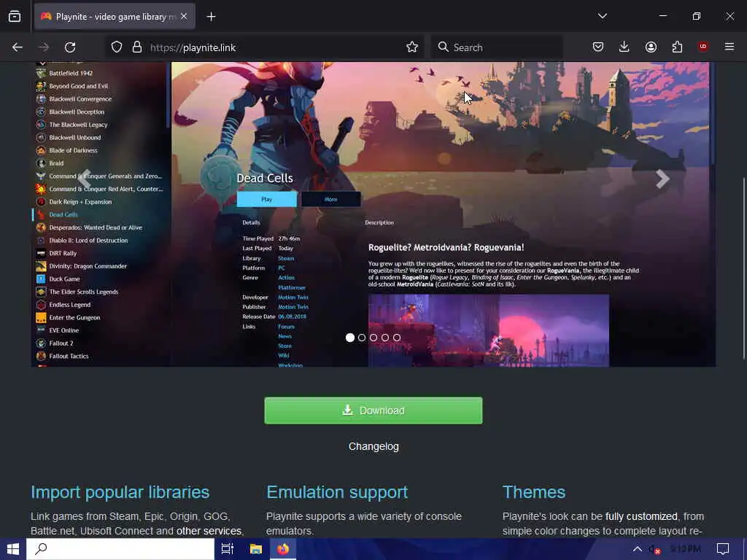
Task: Open a new browser tab
Action: click(x=211, y=17)
